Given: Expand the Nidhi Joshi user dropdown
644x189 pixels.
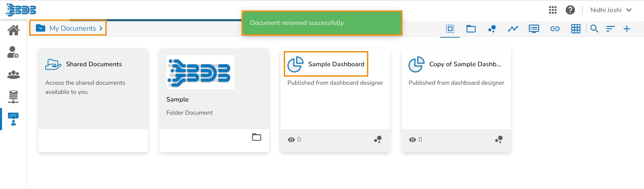Looking at the screenshot, I should click(x=629, y=10).
